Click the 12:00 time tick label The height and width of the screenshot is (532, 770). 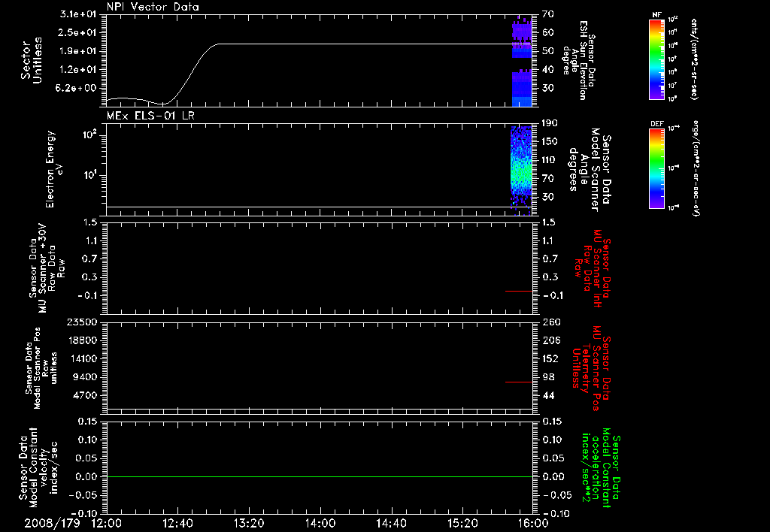coord(107,523)
